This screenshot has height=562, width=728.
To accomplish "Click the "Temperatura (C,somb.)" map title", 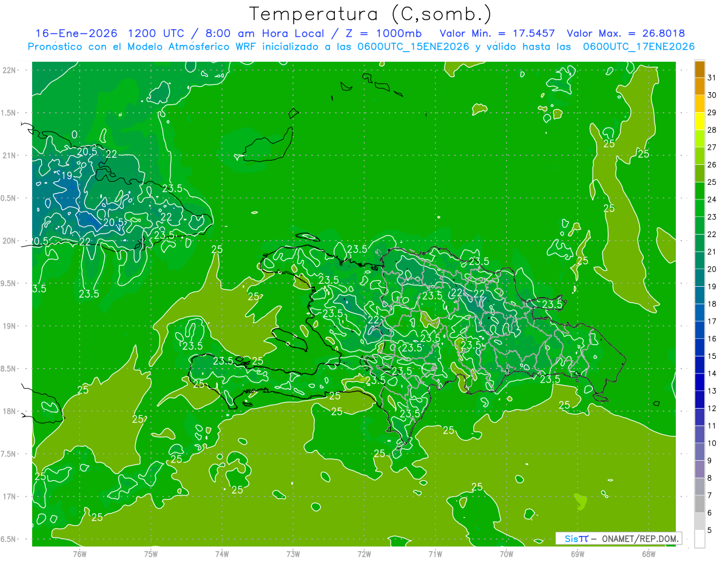I will tap(370, 13).
